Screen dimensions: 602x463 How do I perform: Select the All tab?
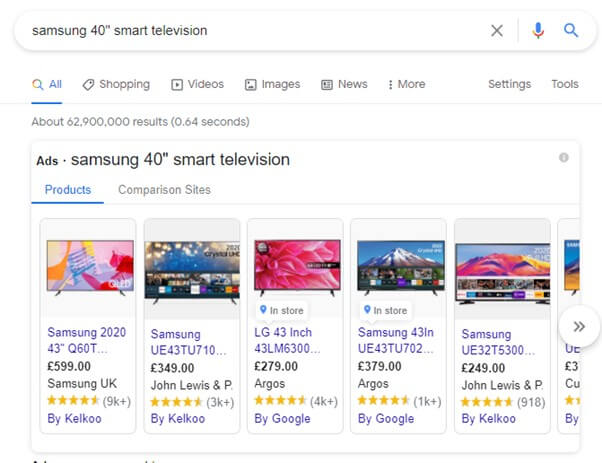(x=47, y=84)
